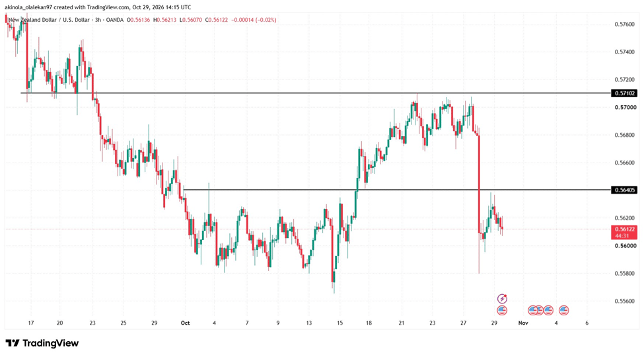Select the 0.57102 horizontal line price label
Viewport: 644px width, 357px height.
tap(624, 93)
